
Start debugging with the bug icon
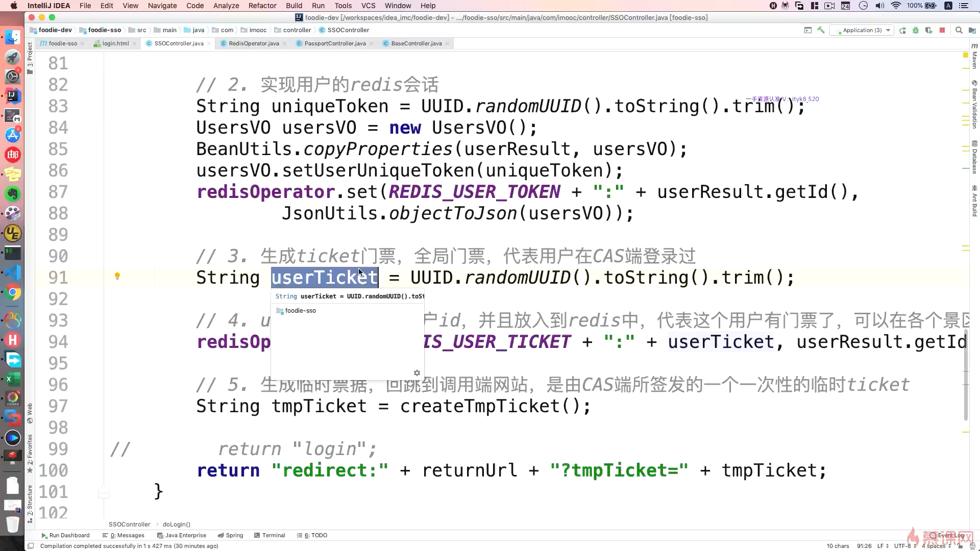(916, 30)
